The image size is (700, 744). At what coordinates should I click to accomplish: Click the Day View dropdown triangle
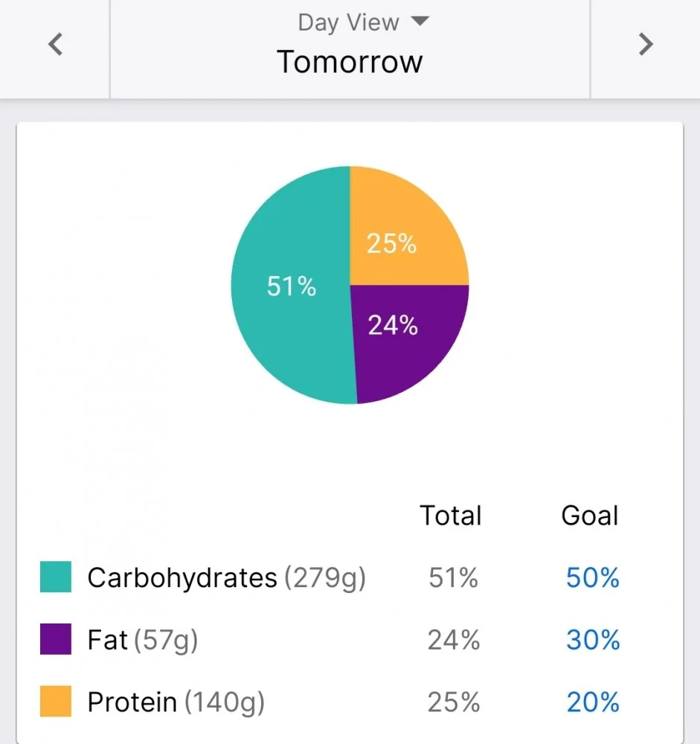420,22
